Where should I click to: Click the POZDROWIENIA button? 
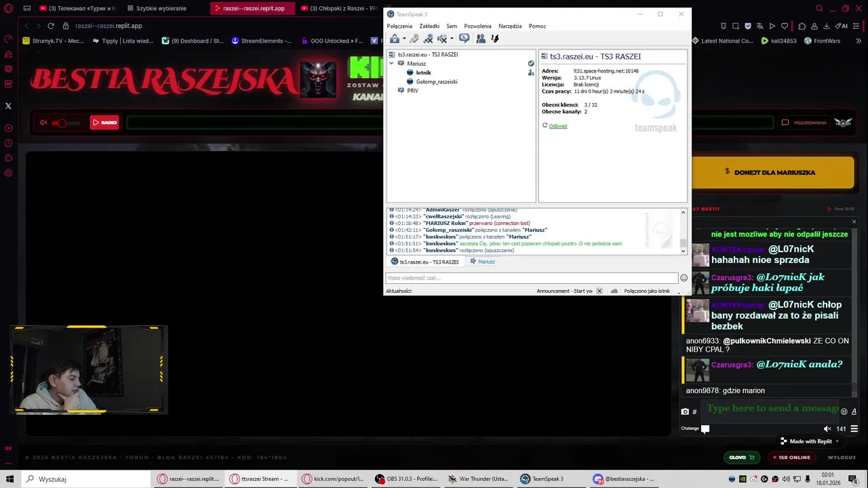[804, 123]
